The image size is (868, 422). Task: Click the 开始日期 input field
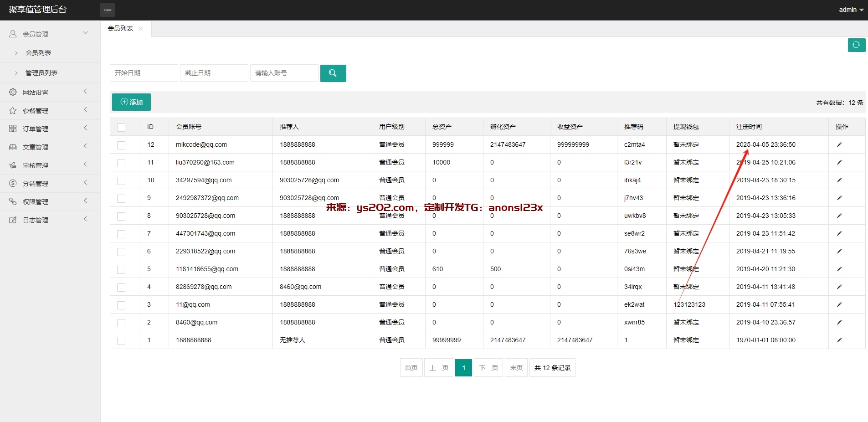click(x=144, y=73)
